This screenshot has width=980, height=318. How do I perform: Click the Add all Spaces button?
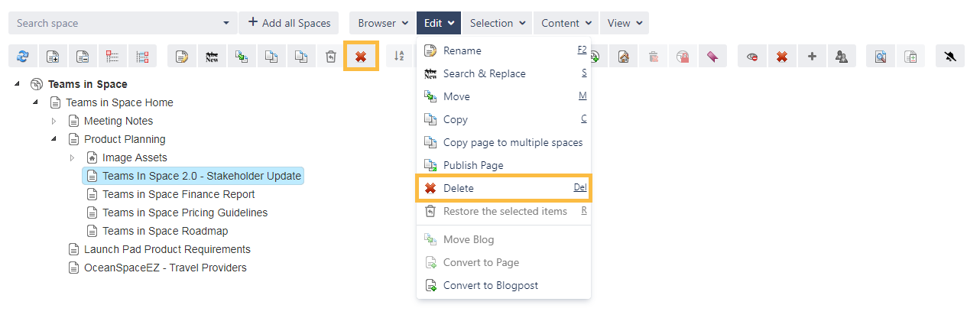coord(288,23)
